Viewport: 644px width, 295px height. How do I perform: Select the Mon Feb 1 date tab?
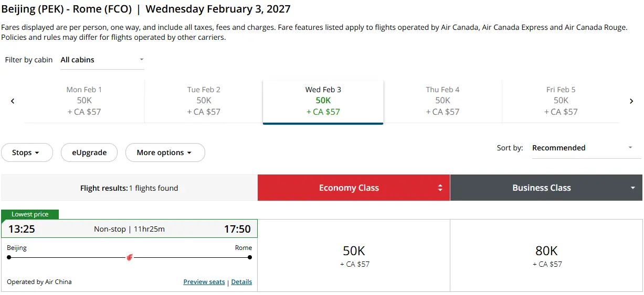85,101
